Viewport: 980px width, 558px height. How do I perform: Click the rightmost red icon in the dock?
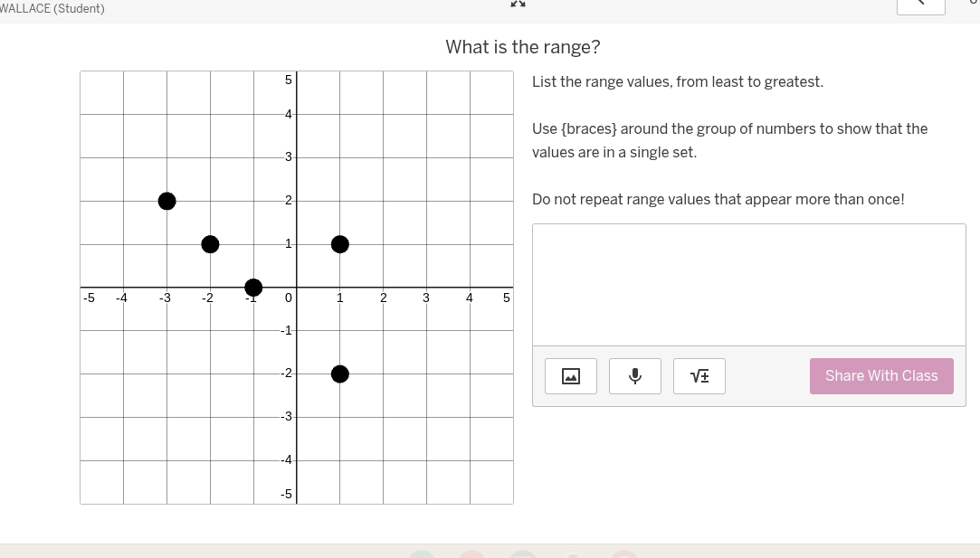(624, 554)
